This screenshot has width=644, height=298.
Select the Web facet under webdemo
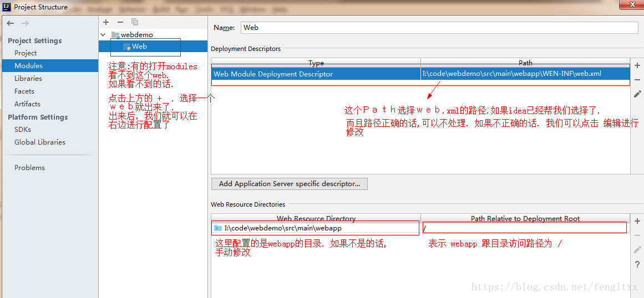click(x=135, y=47)
